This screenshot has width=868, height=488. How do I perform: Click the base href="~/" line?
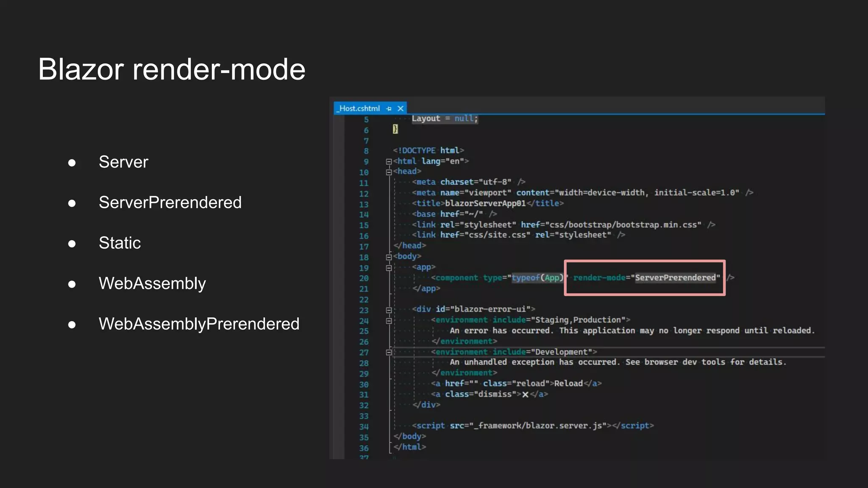[x=454, y=214]
